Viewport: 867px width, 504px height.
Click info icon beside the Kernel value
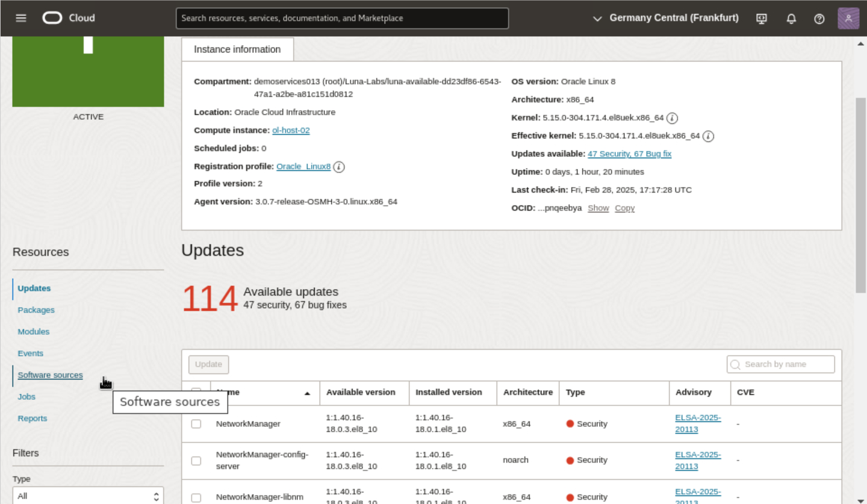coord(673,118)
